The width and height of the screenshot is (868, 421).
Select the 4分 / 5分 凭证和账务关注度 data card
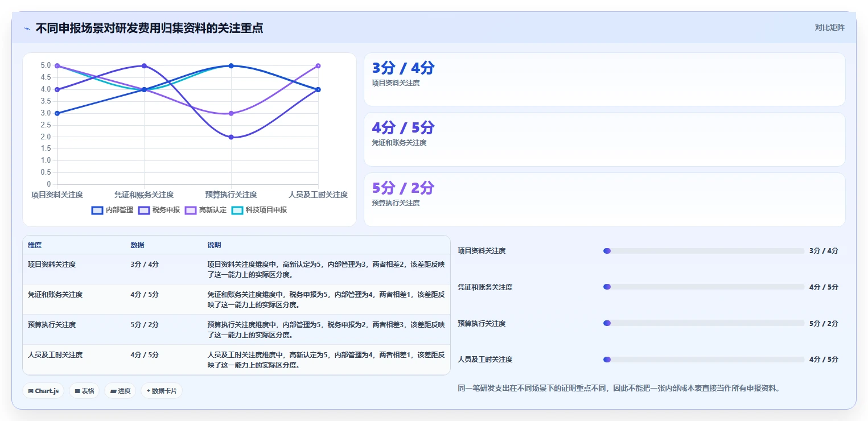[604, 139]
